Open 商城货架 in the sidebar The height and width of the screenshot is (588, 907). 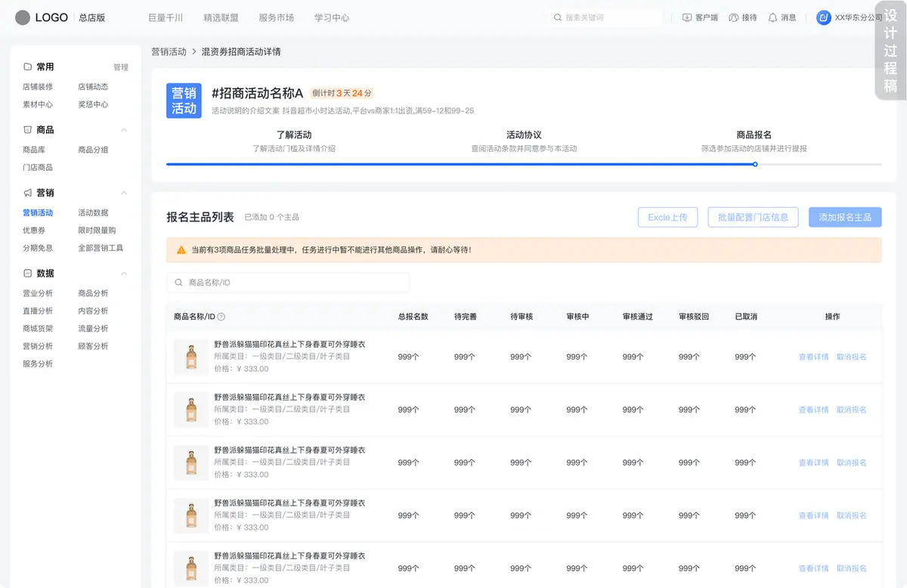[x=38, y=328]
